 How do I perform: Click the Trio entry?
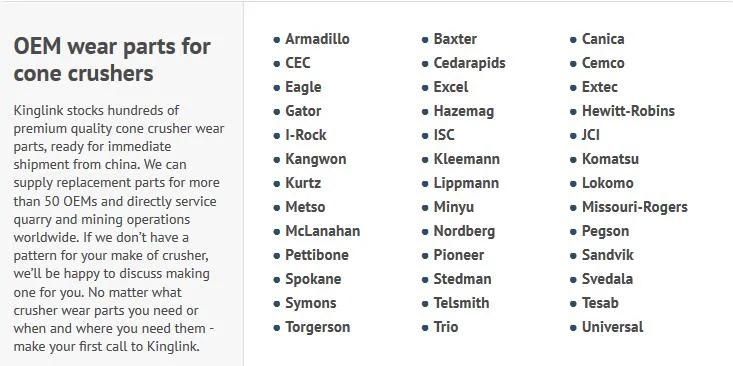point(446,327)
